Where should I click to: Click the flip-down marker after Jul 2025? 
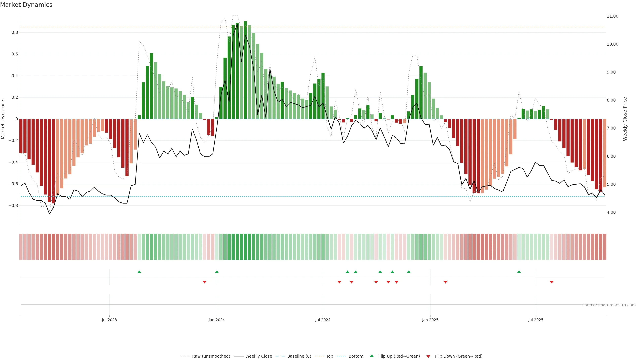pyautogui.click(x=551, y=282)
